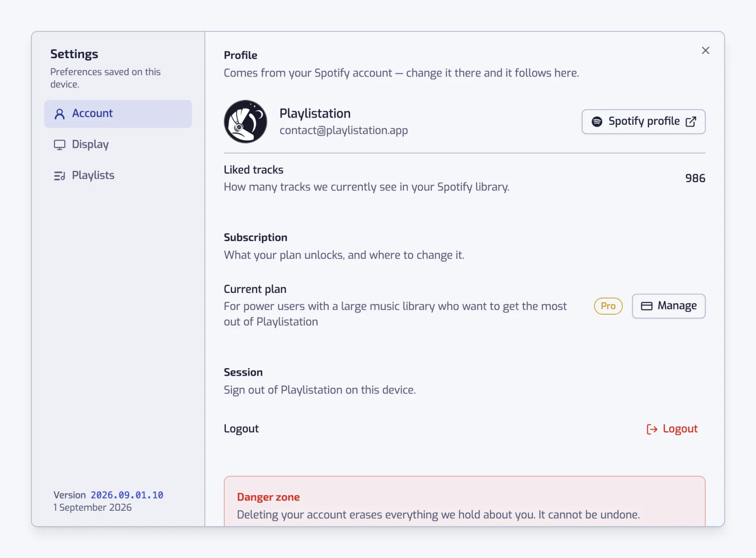This screenshot has width=756, height=558.
Task: Open the Spotify profile button
Action: [x=644, y=121]
